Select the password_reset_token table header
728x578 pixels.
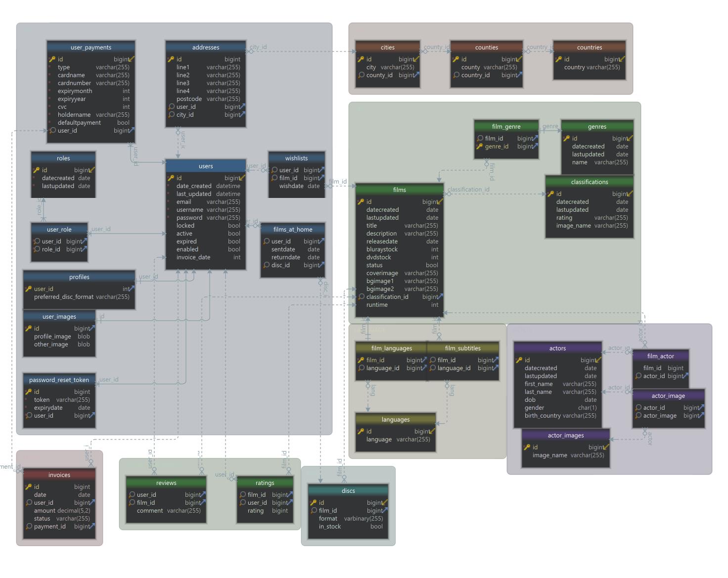tap(59, 380)
